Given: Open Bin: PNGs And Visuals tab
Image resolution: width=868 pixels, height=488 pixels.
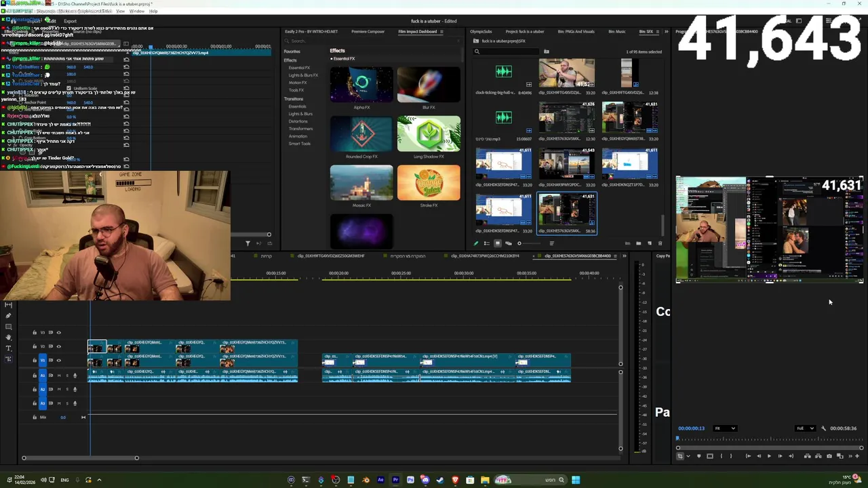Looking at the screenshot, I should point(576,32).
